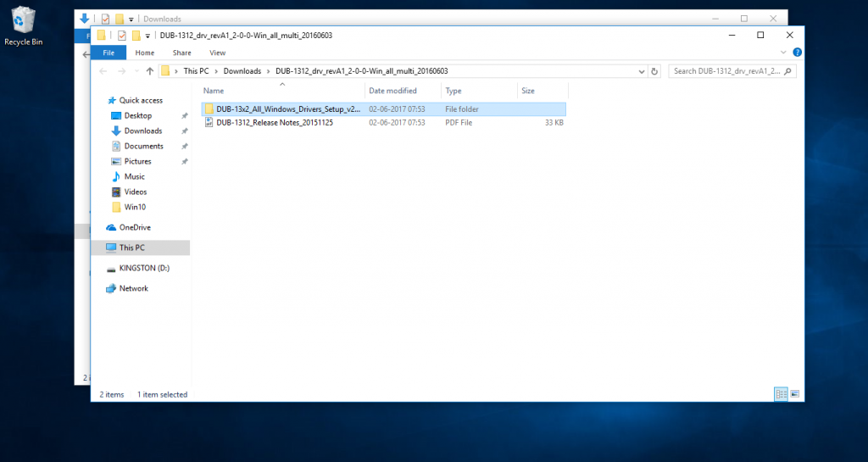Click the title bar folder icon of DUB-1312 window
The image size is (868, 462).
click(102, 36)
